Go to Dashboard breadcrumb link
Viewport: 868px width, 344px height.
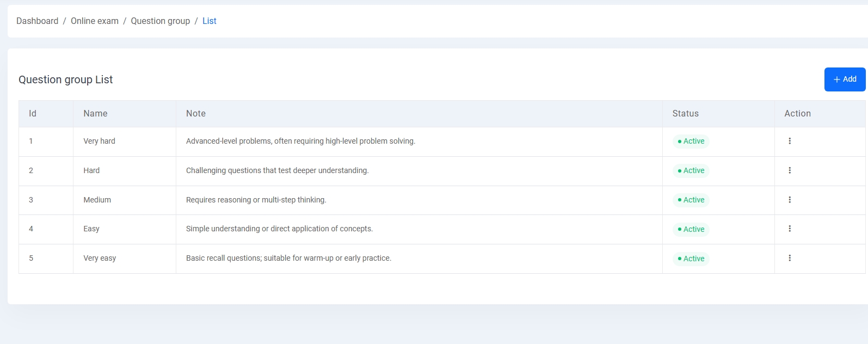coord(37,21)
